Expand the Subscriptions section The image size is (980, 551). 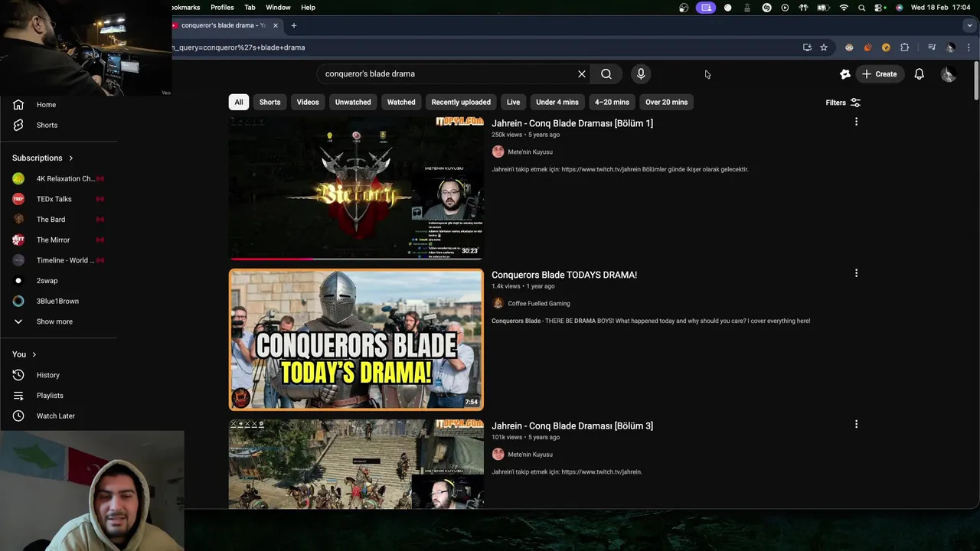pyautogui.click(x=43, y=158)
